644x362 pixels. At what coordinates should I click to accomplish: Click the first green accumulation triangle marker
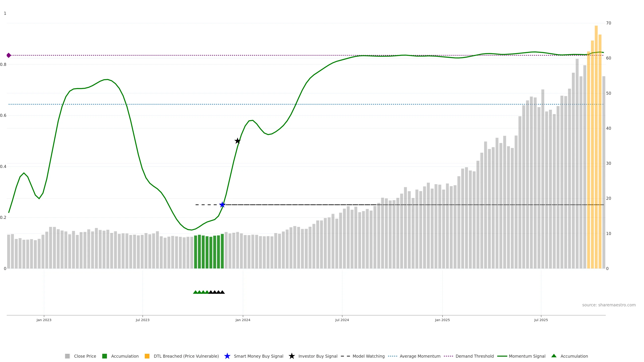coord(196,292)
